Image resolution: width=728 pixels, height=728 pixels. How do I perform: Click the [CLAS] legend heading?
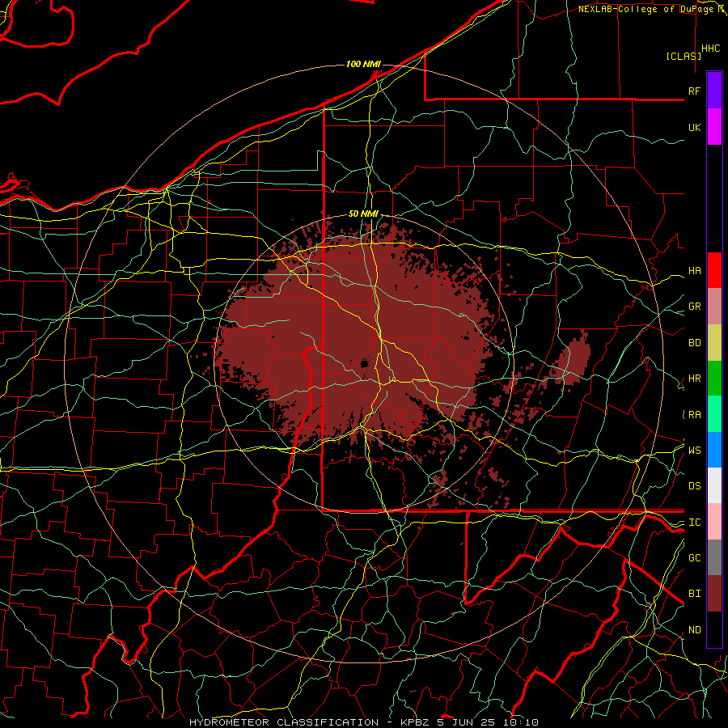click(x=684, y=56)
